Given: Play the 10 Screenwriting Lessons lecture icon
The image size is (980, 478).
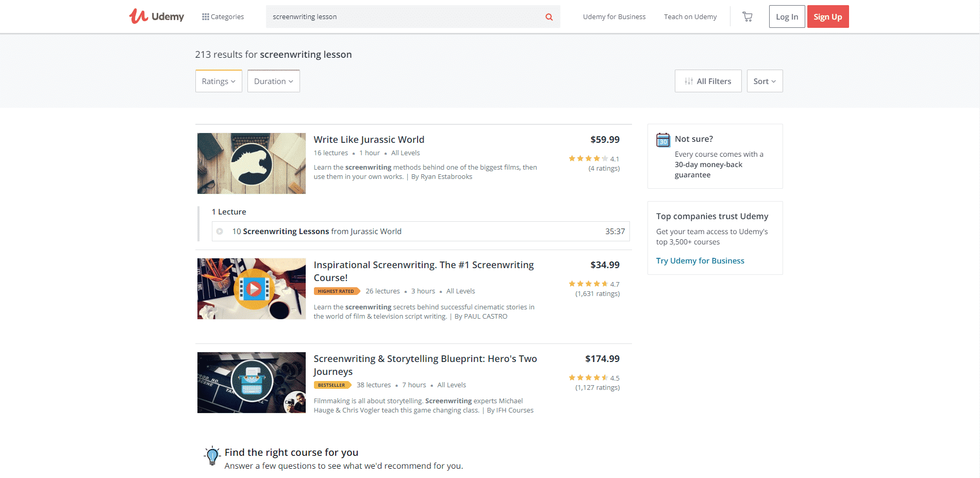Looking at the screenshot, I should pyautogui.click(x=220, y=232).
